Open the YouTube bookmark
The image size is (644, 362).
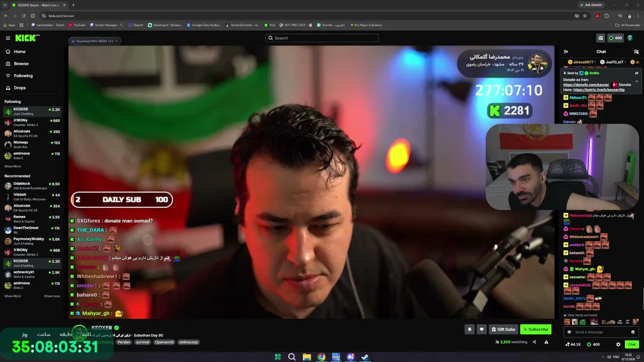pos(77,25)
